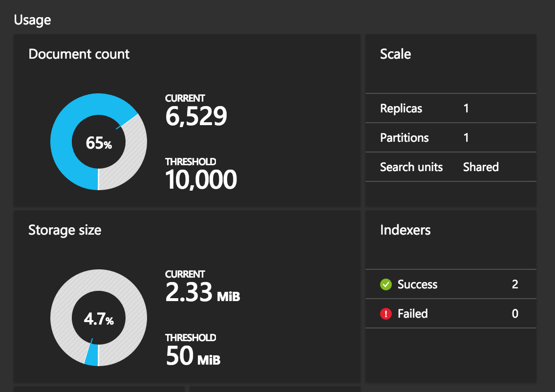Image resolution: width=555 pixels, height=392 pixels.
Task: Click the current storage value 2.33 MiB
Action: point(202,292)
